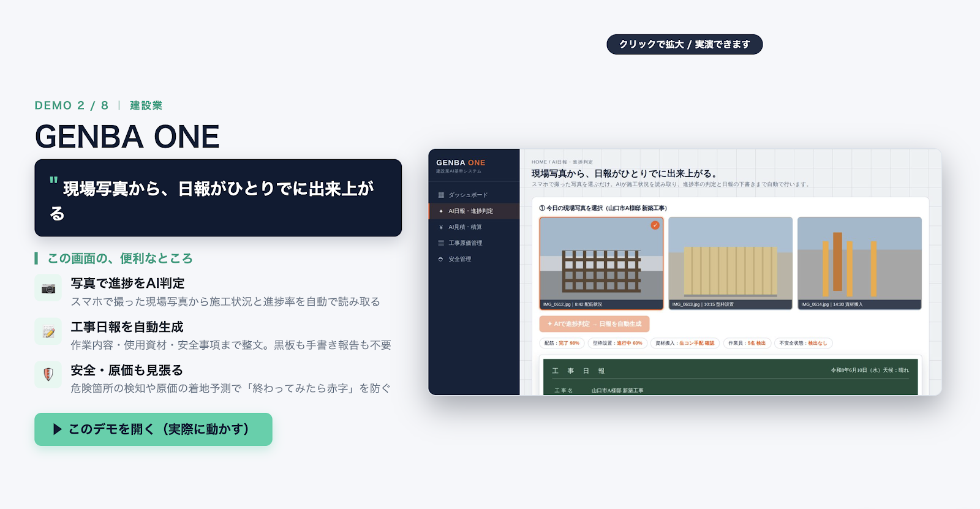This screenshot has height=509, width=980.
Task: Go to 工事原価管理 in the sidebar
Action: coord(474,243)
